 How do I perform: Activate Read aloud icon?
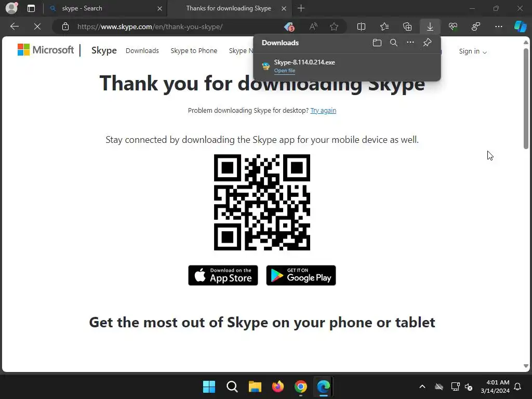pyautogui.click(x=313, y=26)
